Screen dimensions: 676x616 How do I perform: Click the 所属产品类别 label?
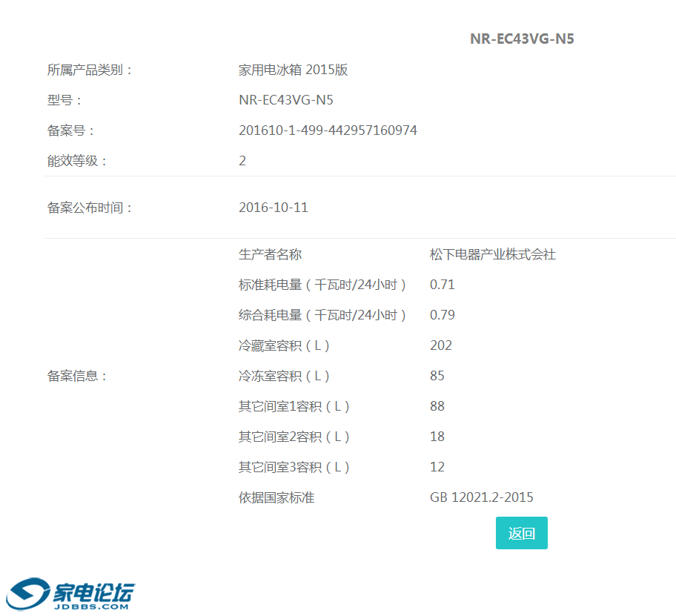[90, 70]
